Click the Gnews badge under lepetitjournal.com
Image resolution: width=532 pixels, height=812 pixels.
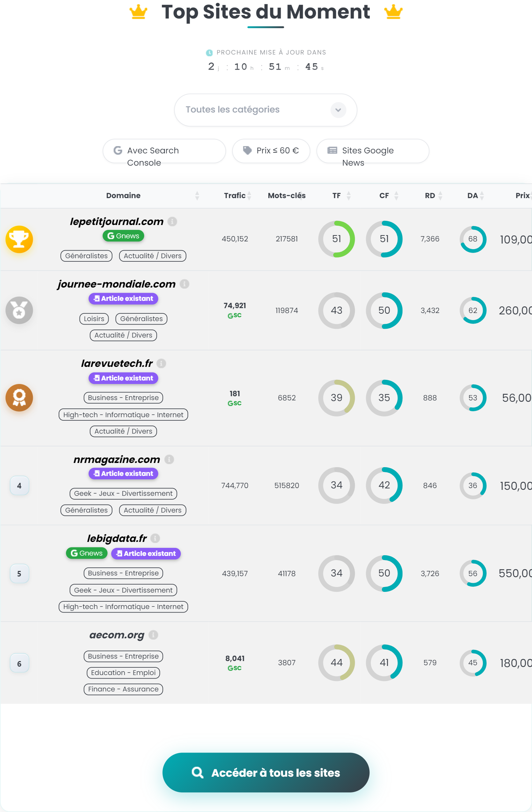point(123,236)
